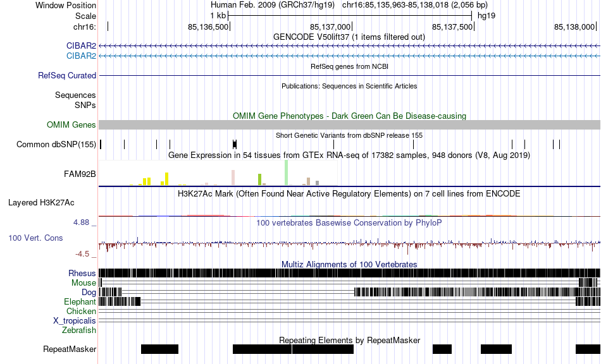Screen dimensions: 601x364
Task: Open 100 vertebrates Basewise Conservation title
Action: tap(349, 223)
